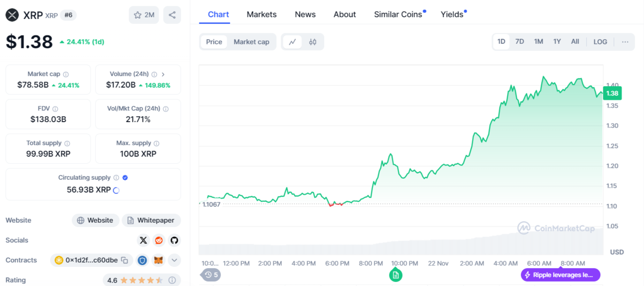This screenshot has height=286, width=644.
Task: Click the blue verified badge by Circulating supply
Action: (x=125, y=178)
